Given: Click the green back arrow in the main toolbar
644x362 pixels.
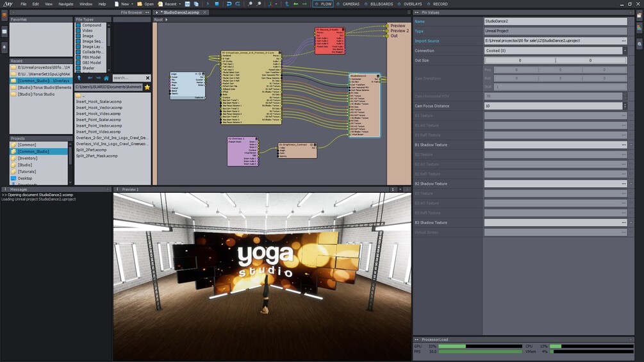Looking at the screenshot, I should 295,4.
